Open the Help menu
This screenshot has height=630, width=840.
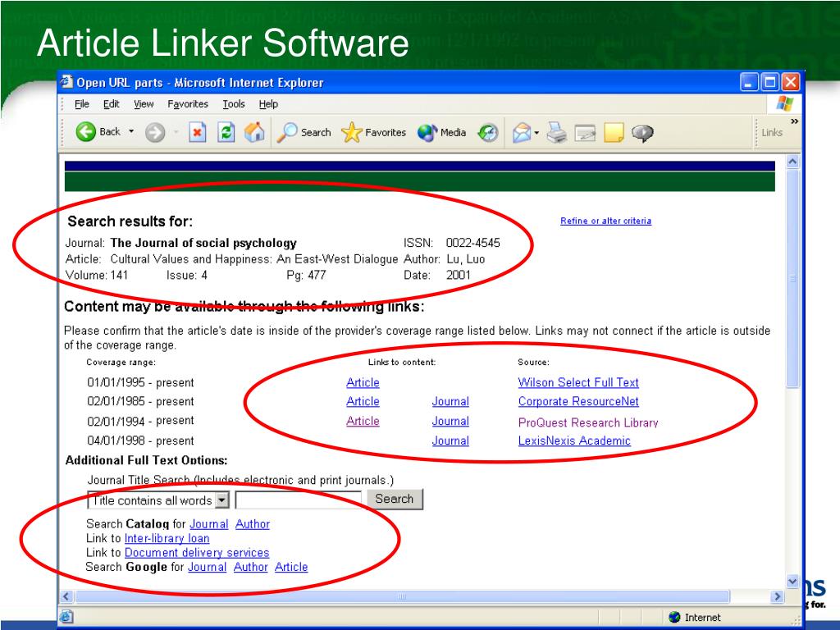[268, 104]
